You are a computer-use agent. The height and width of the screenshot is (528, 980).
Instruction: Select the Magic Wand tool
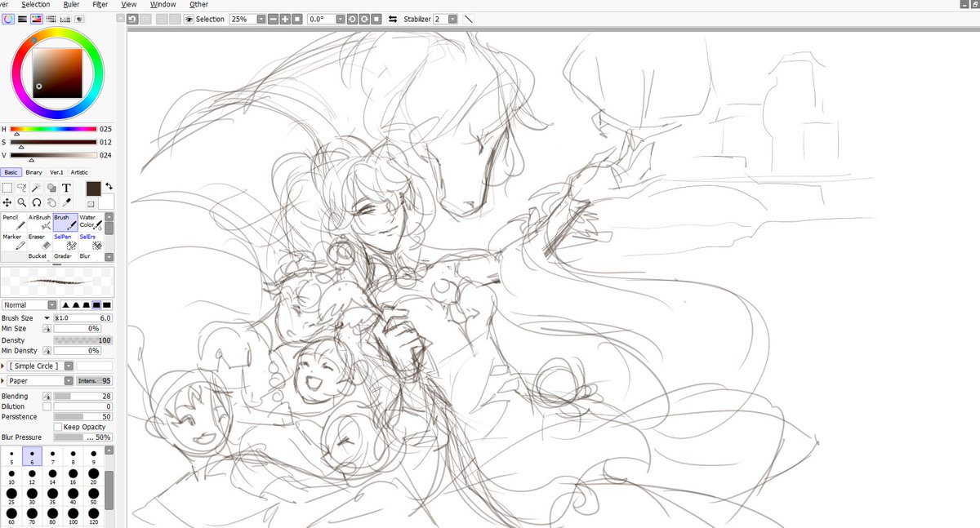(36, 187)
